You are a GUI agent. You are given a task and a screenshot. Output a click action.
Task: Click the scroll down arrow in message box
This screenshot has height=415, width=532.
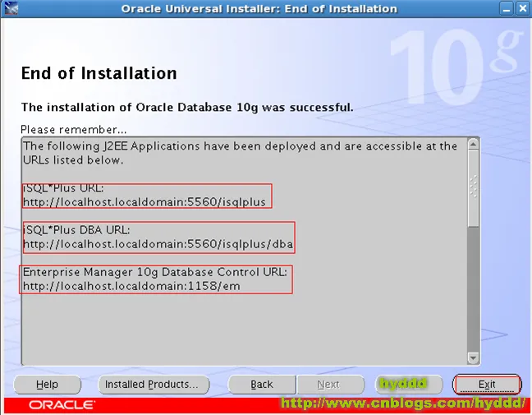click(x=473, y=357)
